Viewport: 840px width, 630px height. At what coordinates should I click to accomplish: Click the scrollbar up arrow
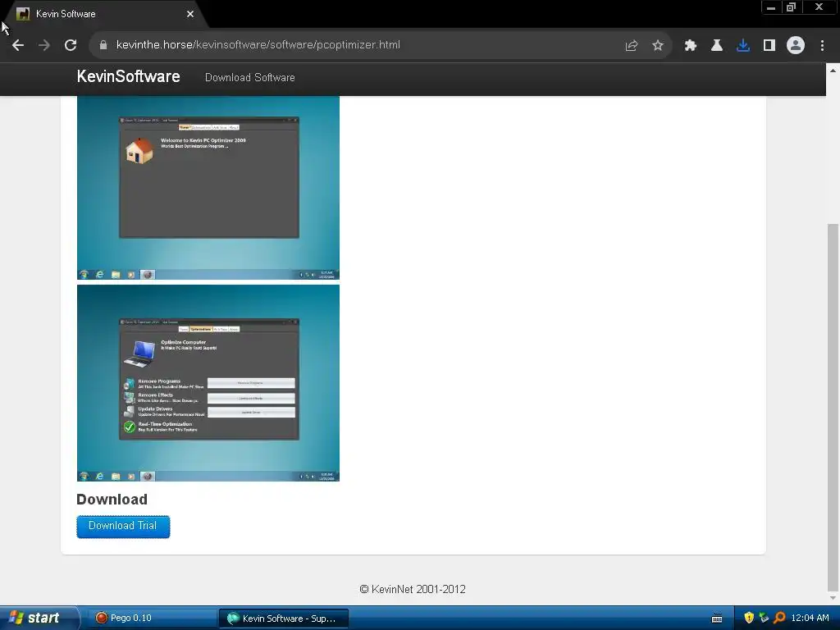[833, 71]
